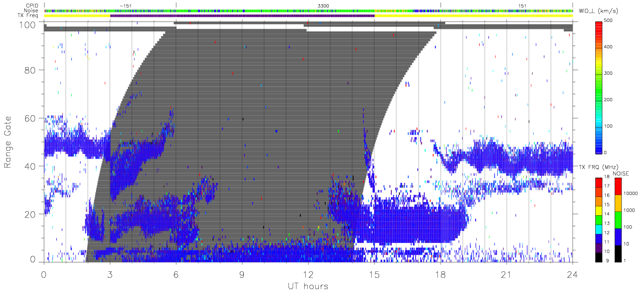Click the TX FRQ color legend bar
644x297 pixels.
598,220
